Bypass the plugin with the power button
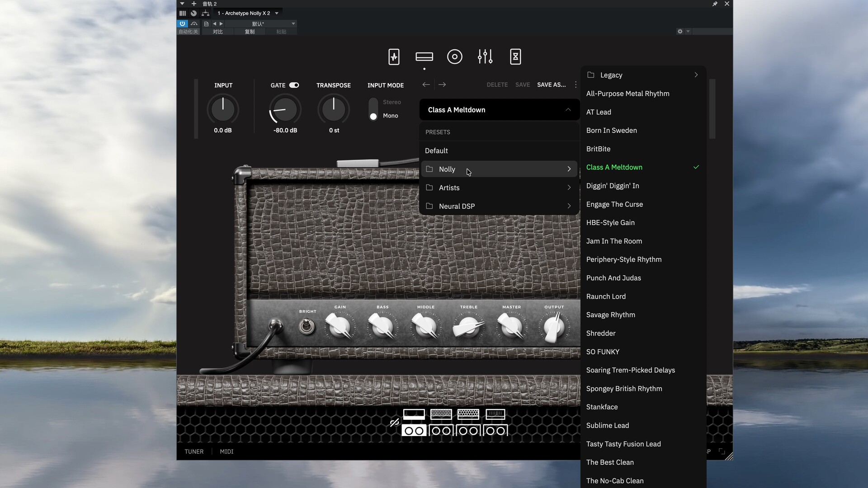This screenshot has width=868, height=488. tap(182, 23)
